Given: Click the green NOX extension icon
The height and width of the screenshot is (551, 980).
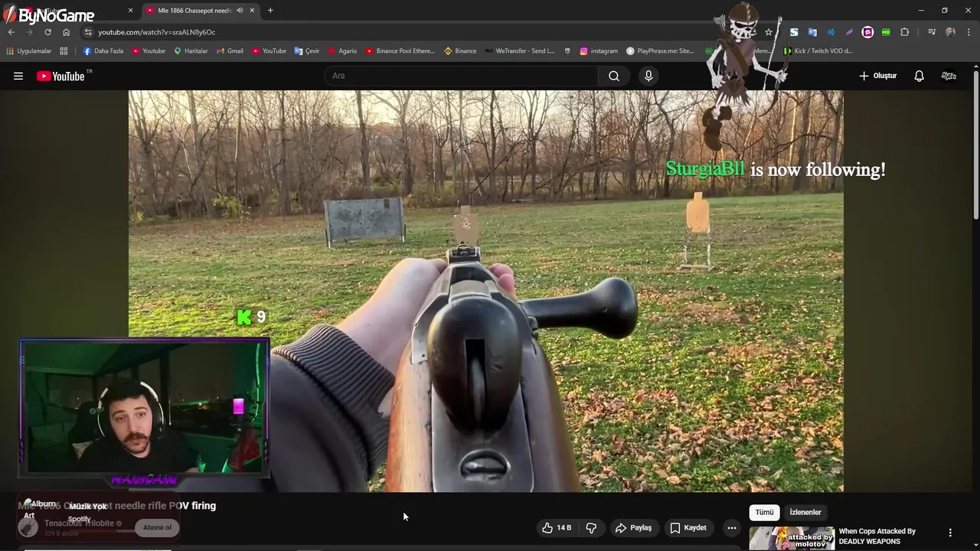Looking at the screenshot, I should coord(886,32).
